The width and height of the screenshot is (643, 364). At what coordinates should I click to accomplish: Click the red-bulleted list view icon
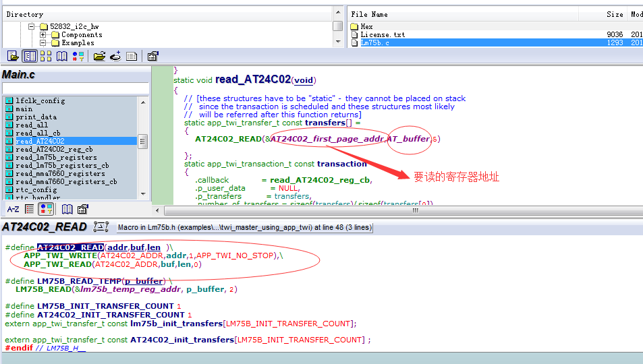pyautogui.click(x=30, y=210)
